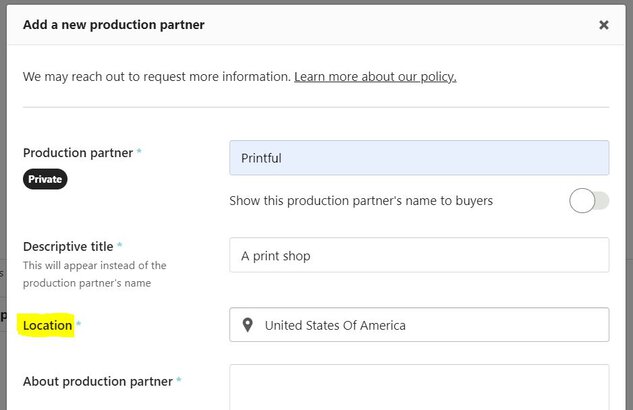
Task: Click the We may reach out sentence
Action: pos(157,77)
